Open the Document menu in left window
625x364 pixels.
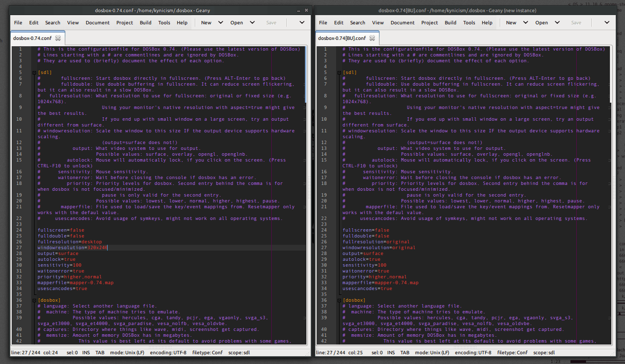tap(98, 23)
